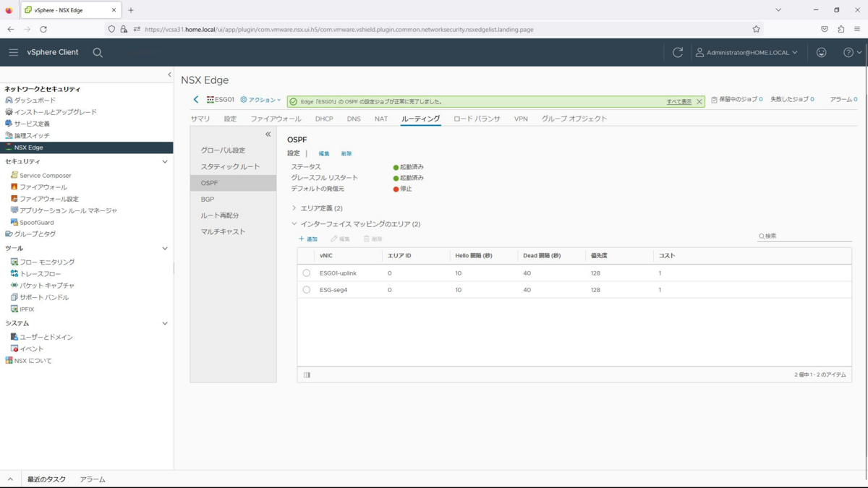Select the ルーティング tab
Screen dimensions: 868x488
420,119
